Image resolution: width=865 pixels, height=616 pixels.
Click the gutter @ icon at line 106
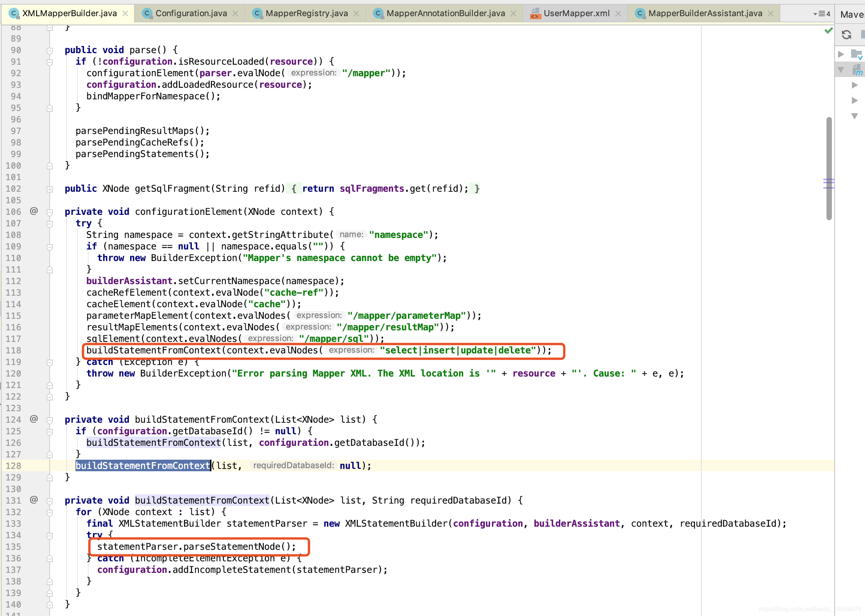(34, 211)
